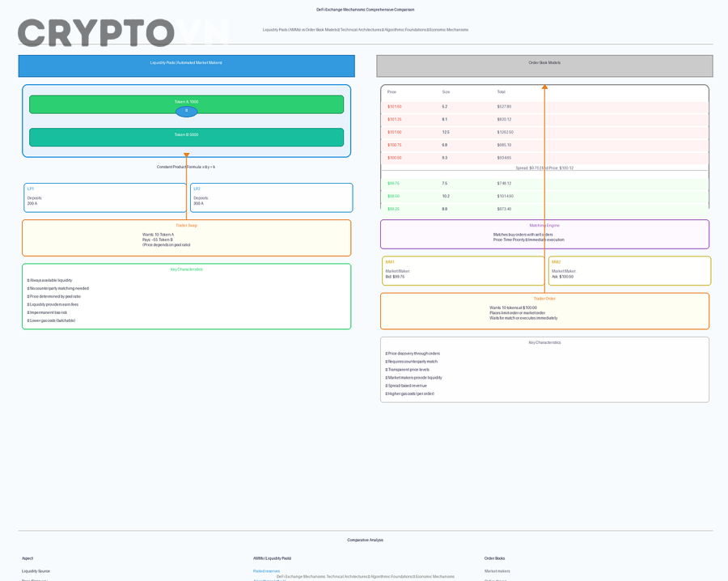Screen dimensions: 728x581
Task: Click the 'Wants 10 Token A' line
Action: click(x=159, y=235)
